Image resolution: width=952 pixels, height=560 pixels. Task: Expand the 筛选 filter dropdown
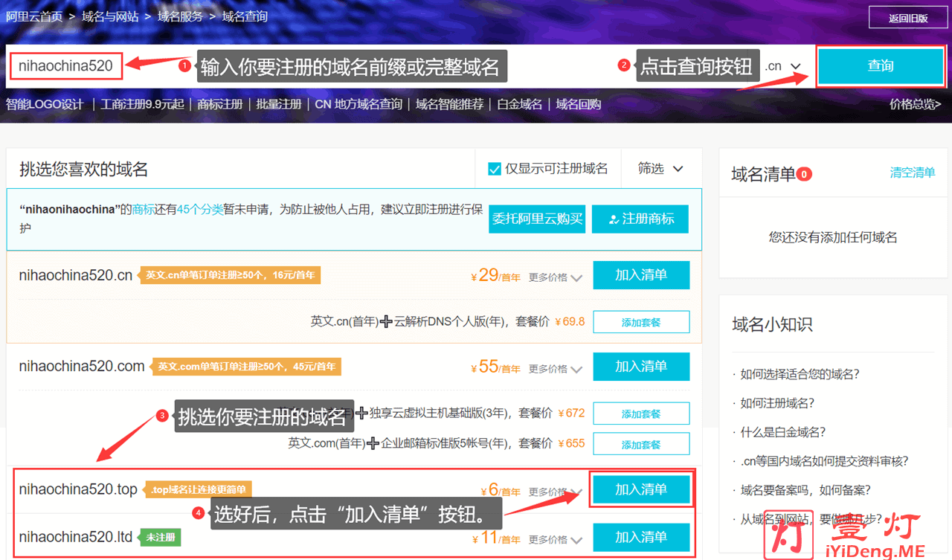pos(660,169)
